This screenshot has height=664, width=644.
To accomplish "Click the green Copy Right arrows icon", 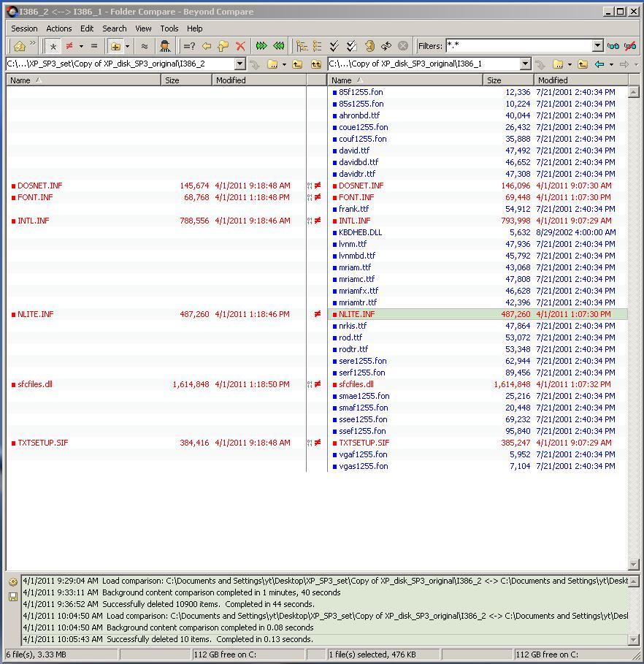I will (x=261, y=46).
